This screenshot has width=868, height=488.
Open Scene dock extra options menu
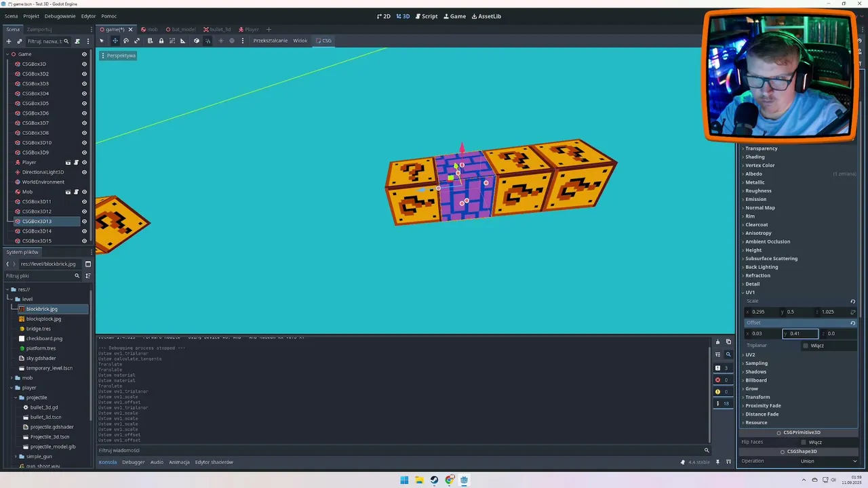pos(87,41)
